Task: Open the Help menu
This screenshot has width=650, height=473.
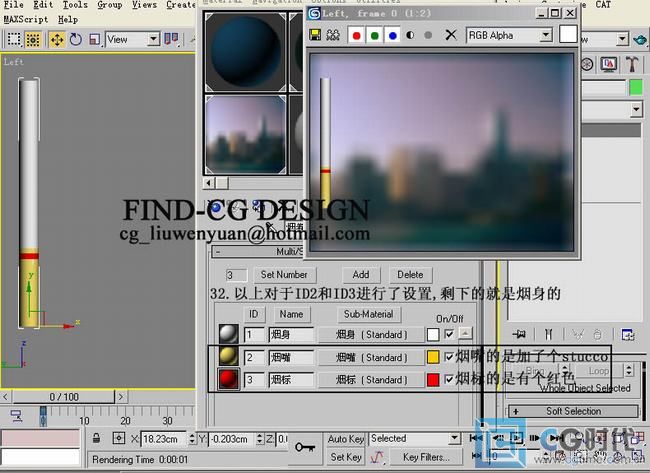Action: pyautogui.click(x=68, y=19)
